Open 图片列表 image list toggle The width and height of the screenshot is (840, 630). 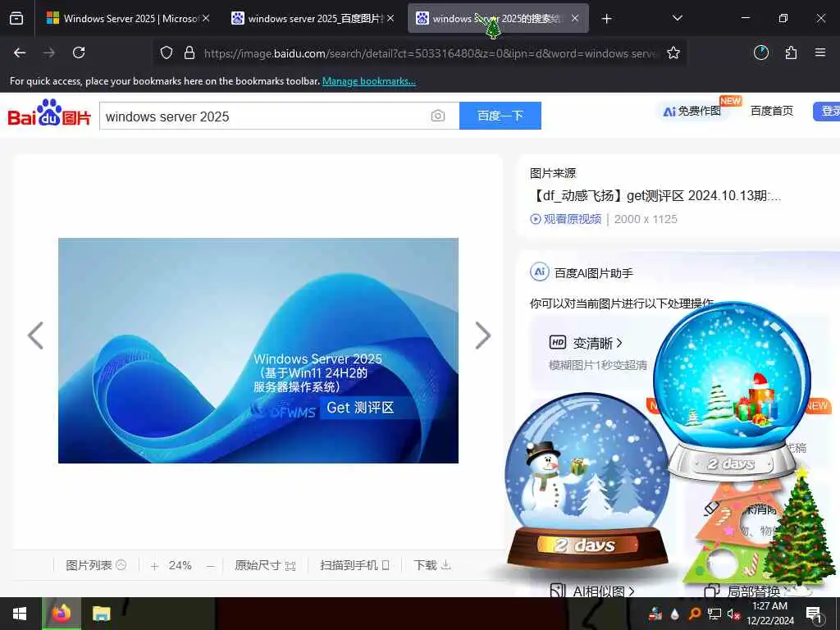[96, 565]
